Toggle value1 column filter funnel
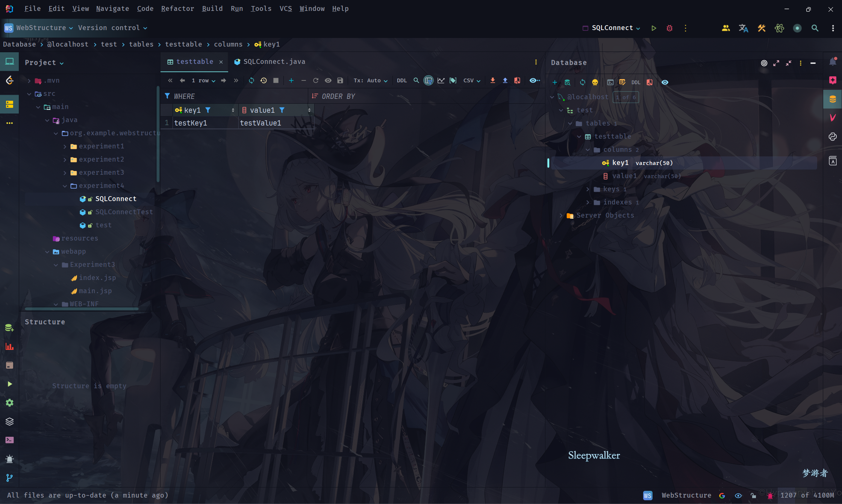This screenshot has width=842, height=504. [282, 110]
